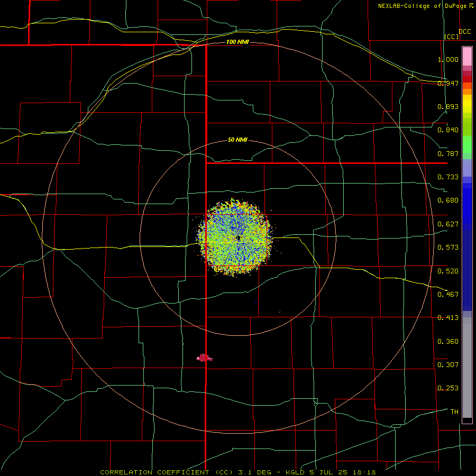Click the NEXLAB-College of DuPage label
This screenshot has height=476, width=476.
425,6
